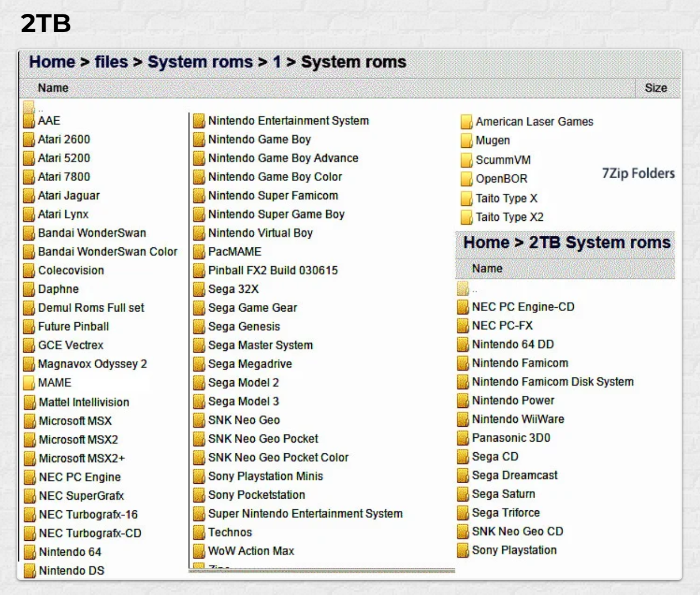Go to files in the breadcrumb

111,62
